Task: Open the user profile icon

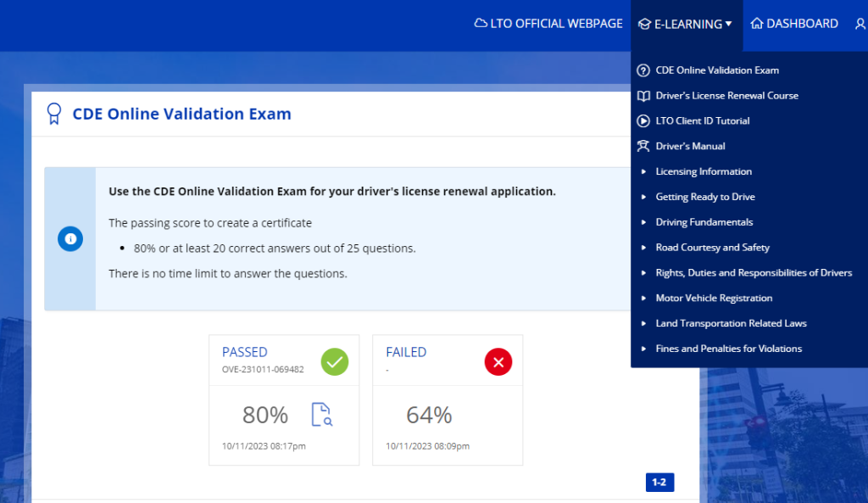Action: 861,24
